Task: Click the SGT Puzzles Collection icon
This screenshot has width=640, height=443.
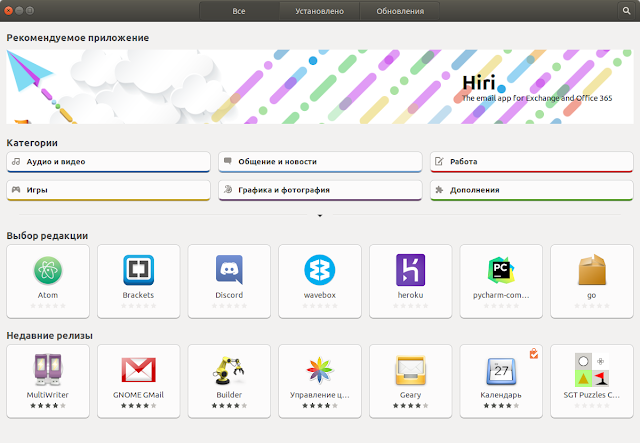Action: click(592, 370)
